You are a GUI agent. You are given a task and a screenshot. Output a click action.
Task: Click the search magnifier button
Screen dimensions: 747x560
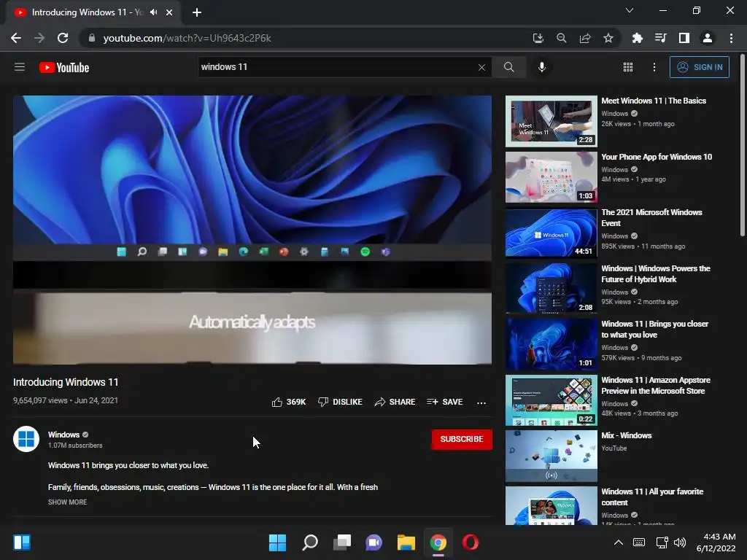pos(508,67)
